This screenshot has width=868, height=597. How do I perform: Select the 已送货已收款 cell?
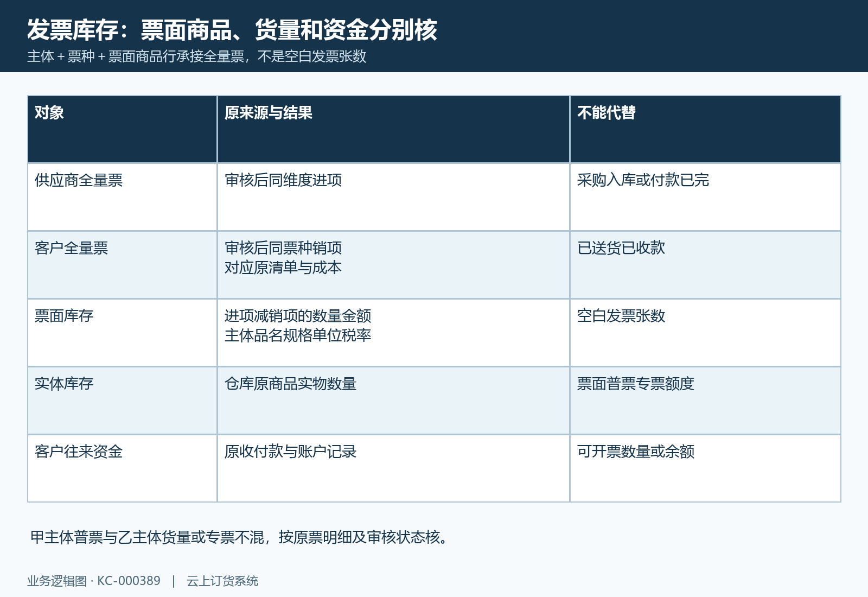[705, 265]
